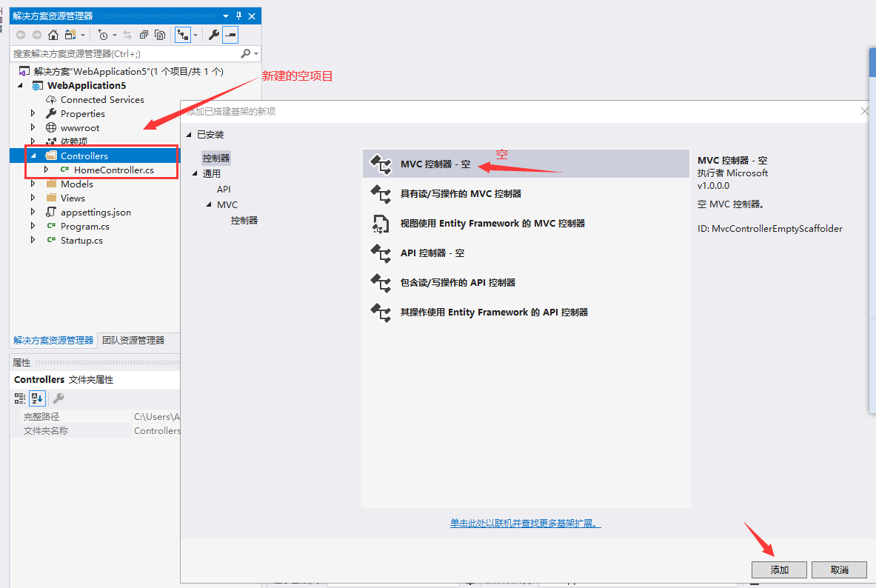
Task: Click the Solution Explorer search box
Action: pos(126,54)
